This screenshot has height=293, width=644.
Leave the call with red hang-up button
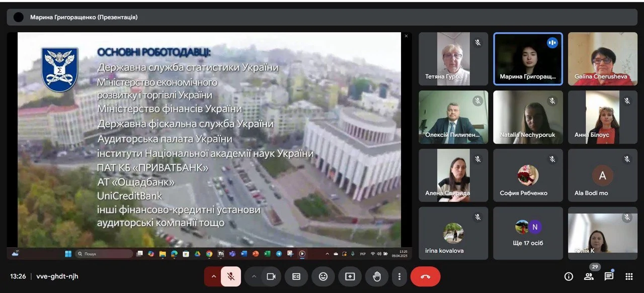coord(425,276)
